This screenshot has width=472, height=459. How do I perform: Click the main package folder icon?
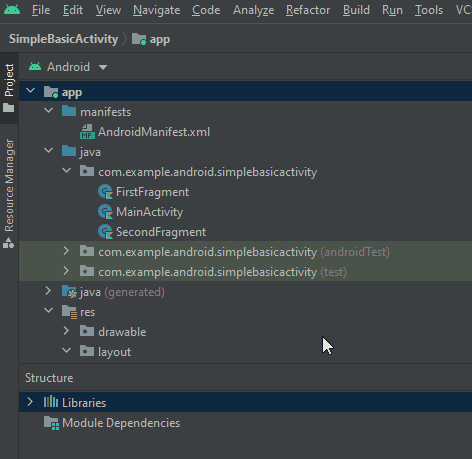point(87,171)
